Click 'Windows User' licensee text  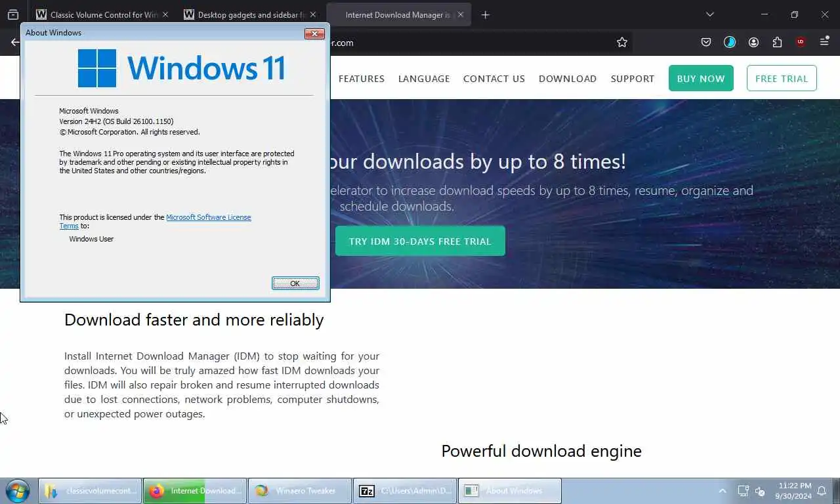91,239
